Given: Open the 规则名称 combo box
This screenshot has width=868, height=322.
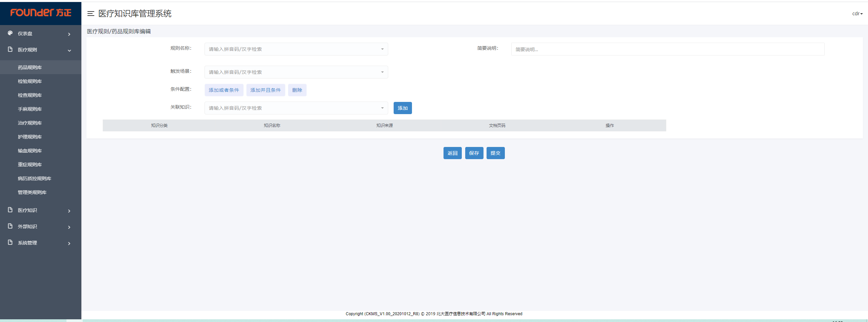Looking at the screenshot, I should pyautogui.click(x=296, y=49).
